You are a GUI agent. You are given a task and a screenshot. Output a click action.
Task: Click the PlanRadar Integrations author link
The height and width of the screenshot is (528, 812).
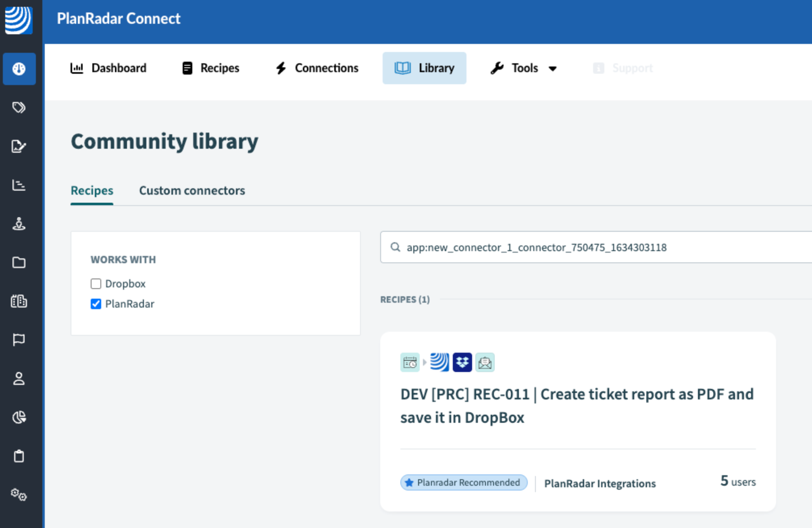click(x=600, y=483)
